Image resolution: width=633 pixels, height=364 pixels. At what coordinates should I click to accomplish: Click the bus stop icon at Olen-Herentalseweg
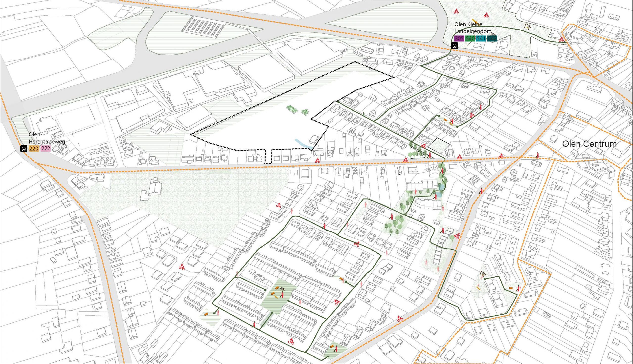click(23, 149)
